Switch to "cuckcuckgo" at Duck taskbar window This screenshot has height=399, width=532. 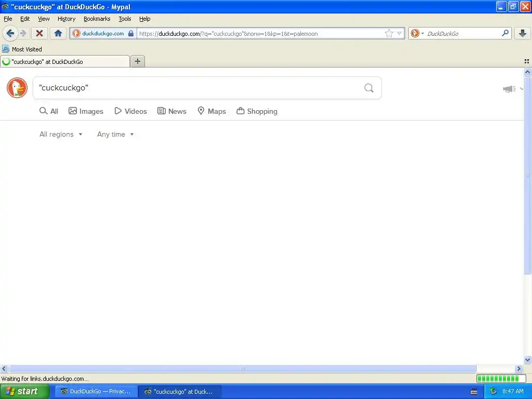pos(180,391)
